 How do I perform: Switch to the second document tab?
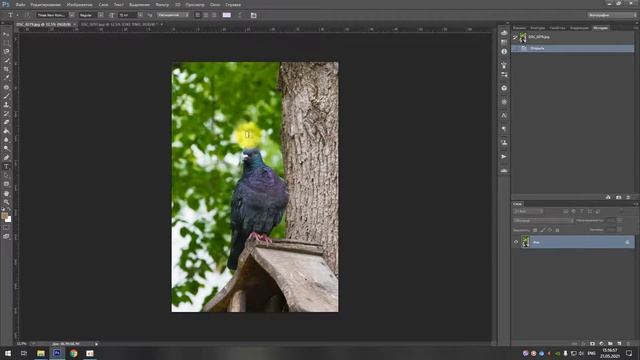(119, 24)
